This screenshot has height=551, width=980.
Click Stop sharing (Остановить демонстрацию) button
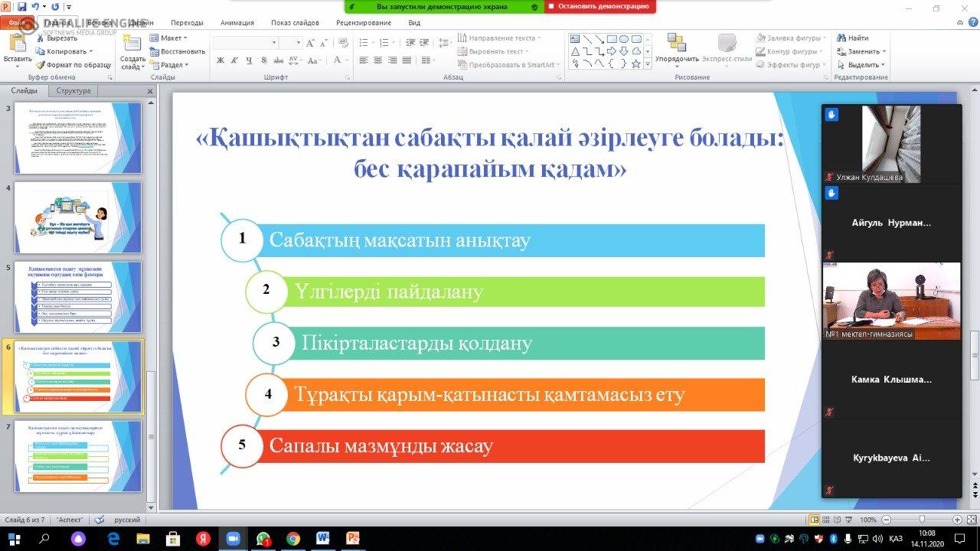[x=600, y=6]
